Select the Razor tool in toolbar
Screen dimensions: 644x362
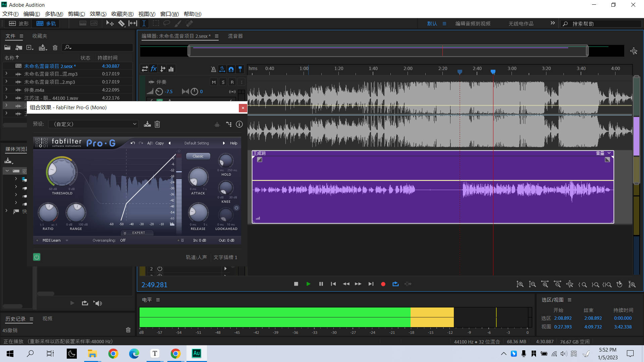(x=121, y=23)
